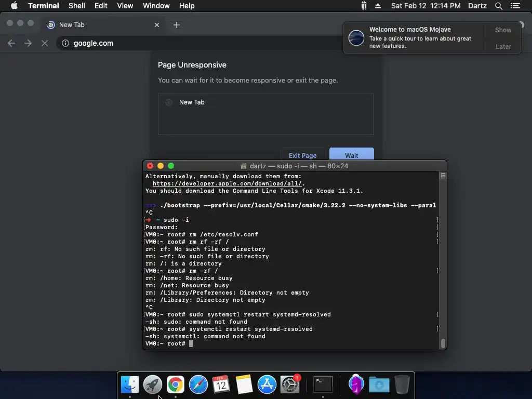Viewport: 532px width, 399px height.
Task: Click Exit Page in the unresponsive dialog
Action: pos(303,155)
